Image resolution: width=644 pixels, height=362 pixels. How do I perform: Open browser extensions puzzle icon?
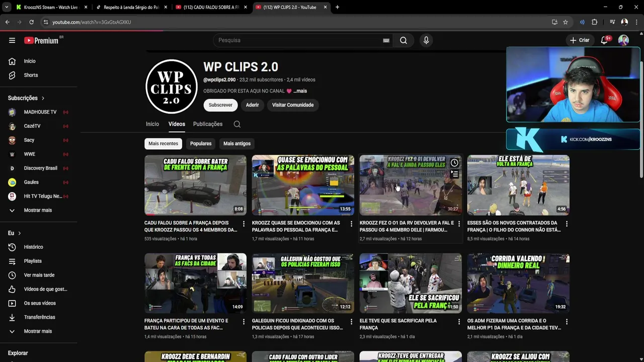(594, 22)
